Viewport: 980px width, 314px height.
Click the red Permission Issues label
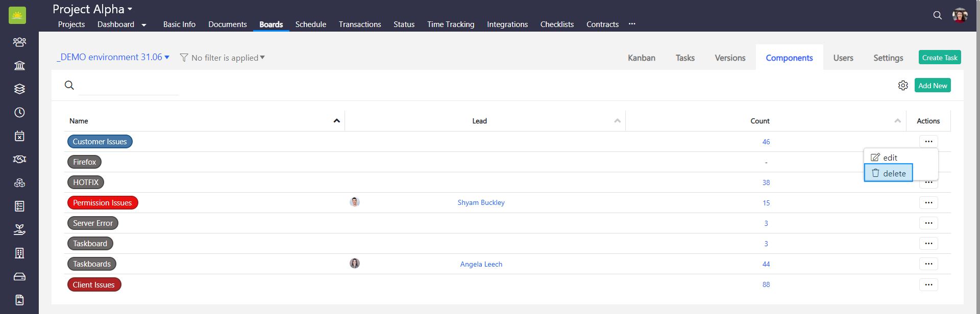103,203
